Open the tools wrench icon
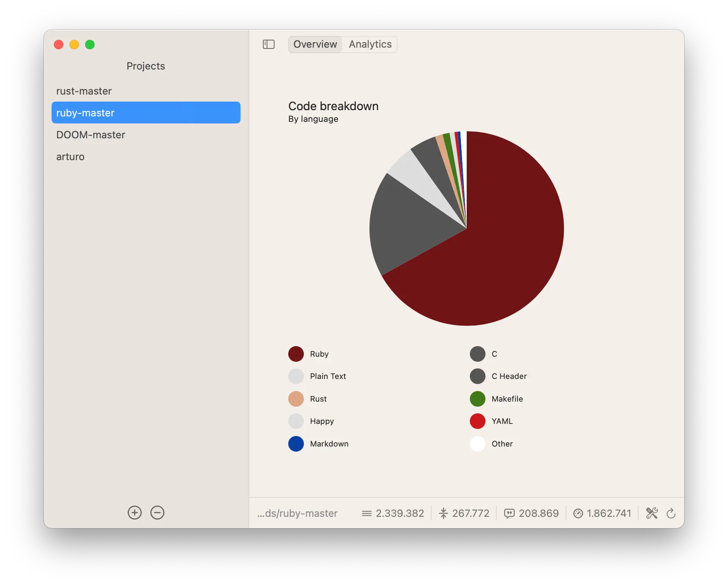The height and width of the screenshot is (586, 728). 652,513
